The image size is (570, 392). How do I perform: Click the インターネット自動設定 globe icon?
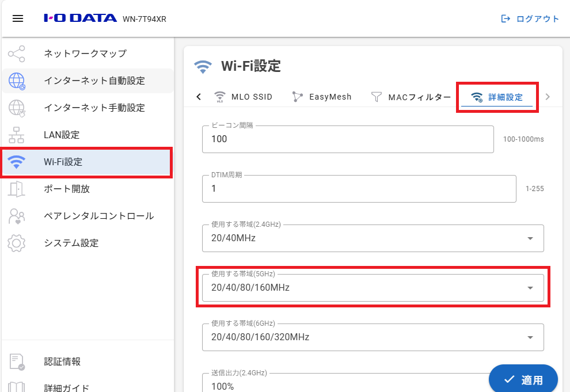[17, 81]
